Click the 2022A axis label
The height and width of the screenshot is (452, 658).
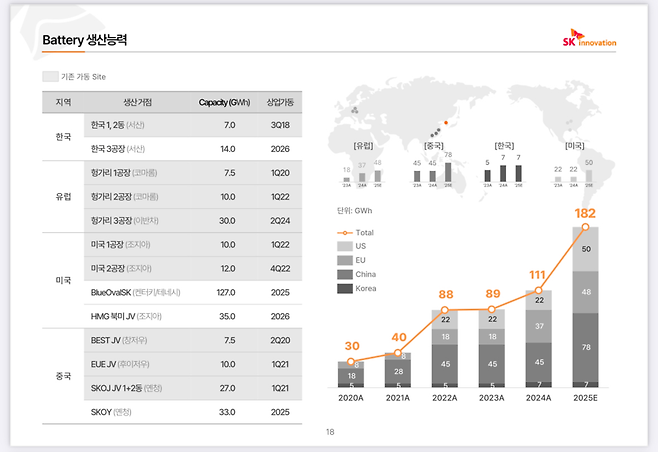click(445, 397)
